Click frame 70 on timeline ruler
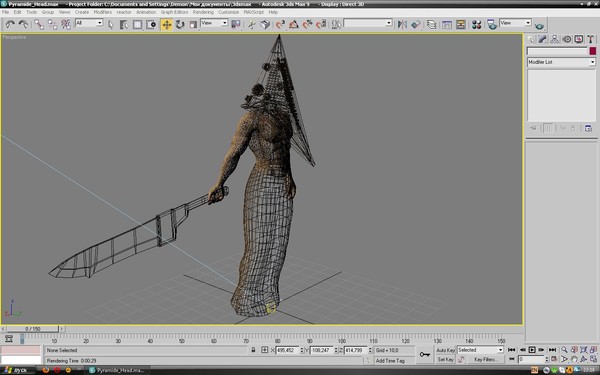Viewport: 600px width, 375px height. [246, 341]
